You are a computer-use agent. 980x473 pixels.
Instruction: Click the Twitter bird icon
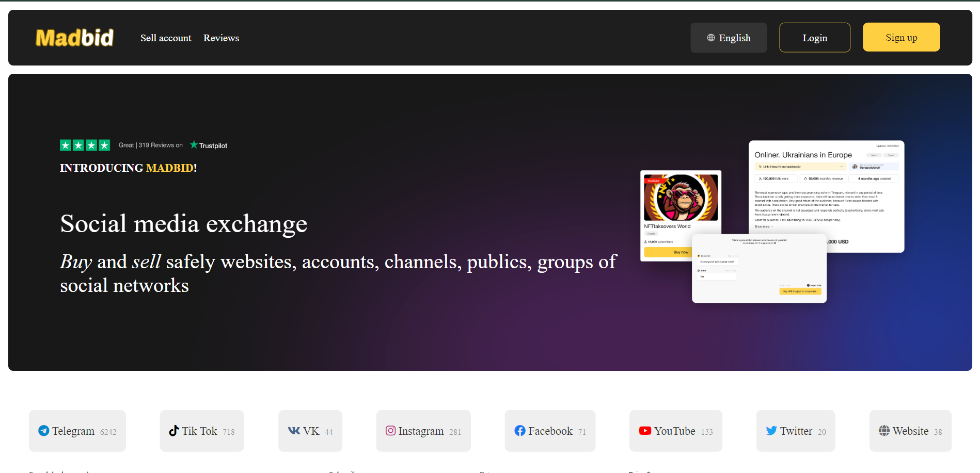point(771,431)
